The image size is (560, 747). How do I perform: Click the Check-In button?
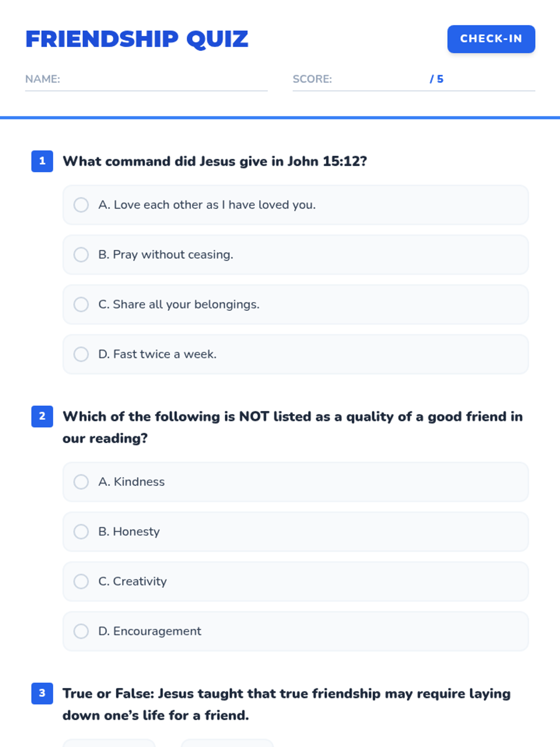[491, 39]
